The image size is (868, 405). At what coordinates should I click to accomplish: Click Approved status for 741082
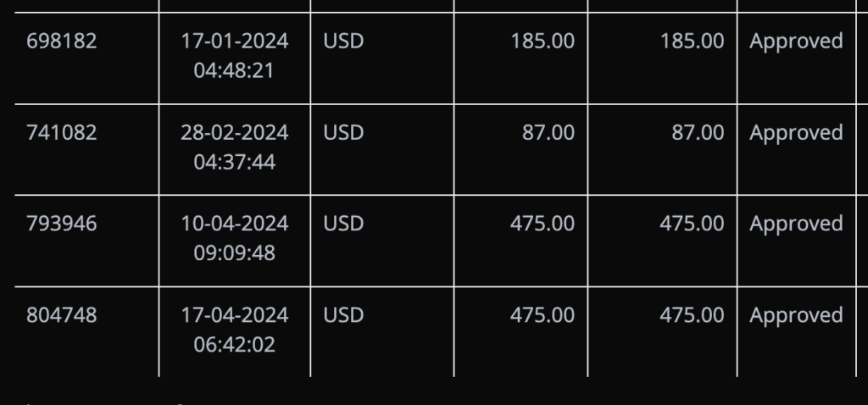pos(796,134)
